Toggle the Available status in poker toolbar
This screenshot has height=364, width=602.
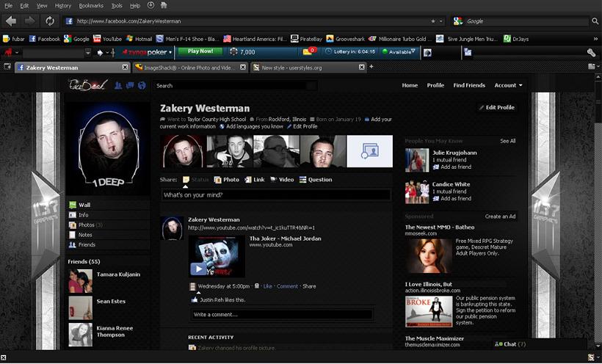399,52
